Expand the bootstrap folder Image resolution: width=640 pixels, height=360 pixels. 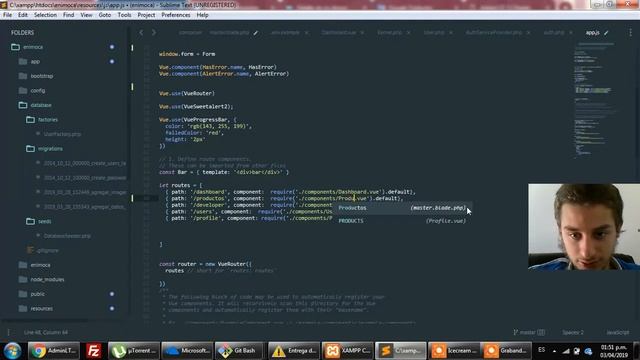click(x=23, y=76)
